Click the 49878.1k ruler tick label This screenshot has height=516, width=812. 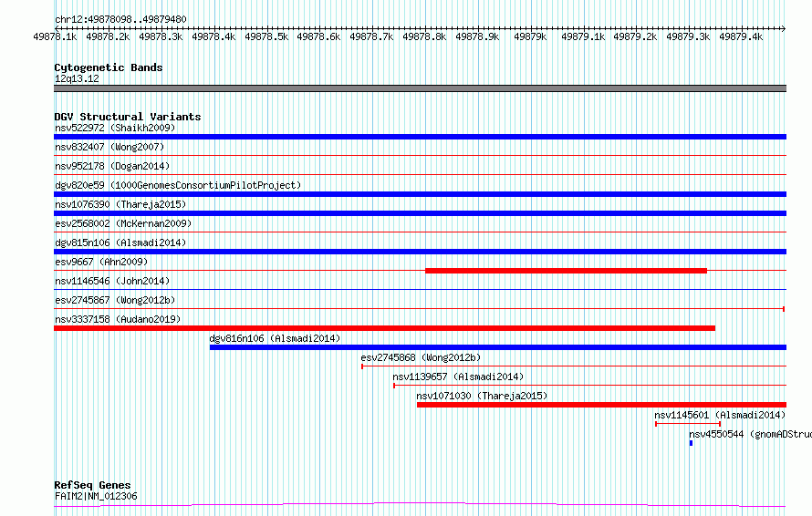pyautogui.click(x=55, y=36)
